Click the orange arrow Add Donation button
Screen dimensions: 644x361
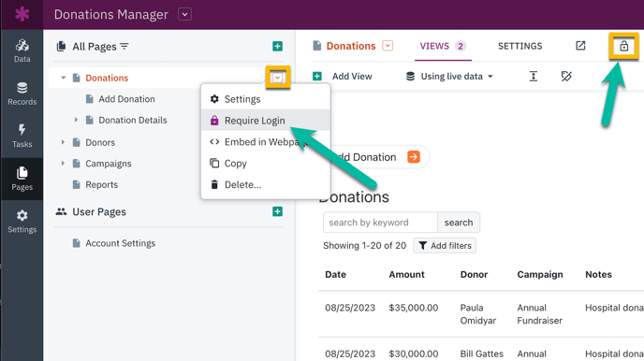(414, 157)
